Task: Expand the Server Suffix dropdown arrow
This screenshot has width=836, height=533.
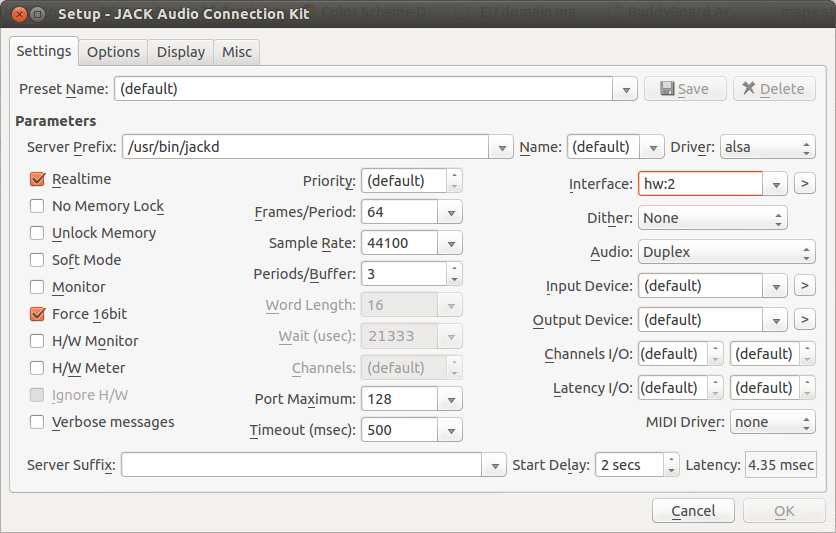Action: (495, 465)
